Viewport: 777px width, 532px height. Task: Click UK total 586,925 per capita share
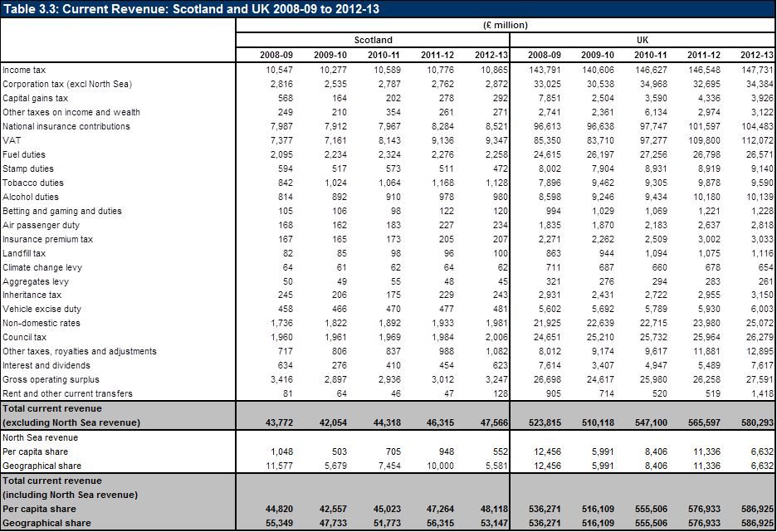pos(757,510)
